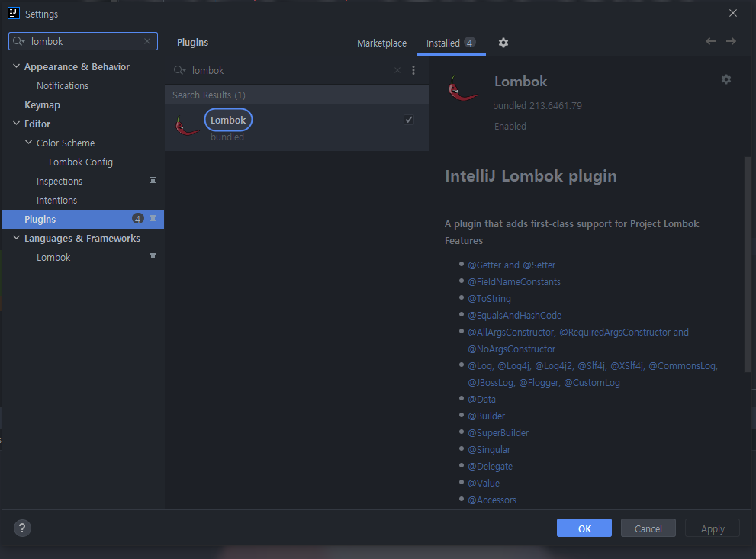
Task: Collapse Languages & Frameworks section
Action: 16,238
